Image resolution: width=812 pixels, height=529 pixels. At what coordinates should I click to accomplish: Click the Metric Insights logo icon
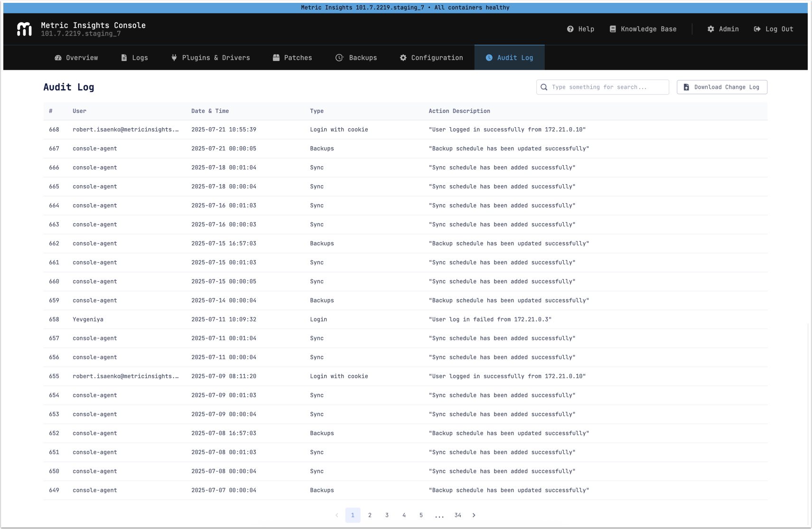click(24, 29)
